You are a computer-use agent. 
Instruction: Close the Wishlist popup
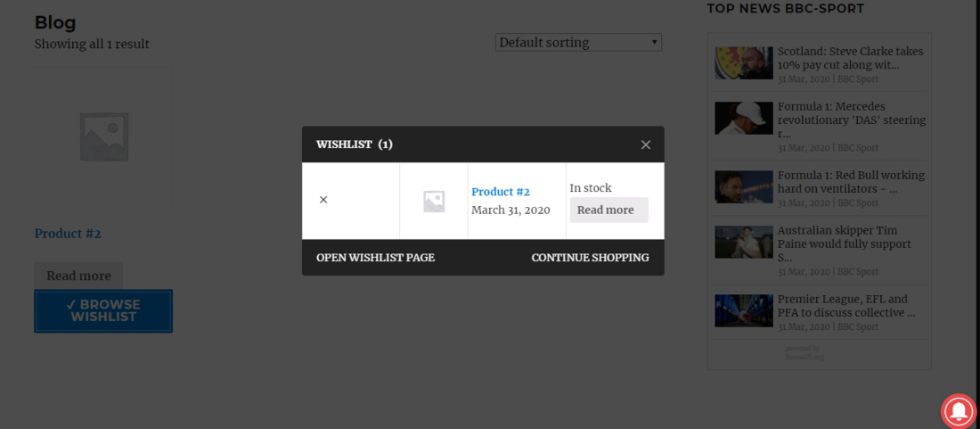point(646,144)
